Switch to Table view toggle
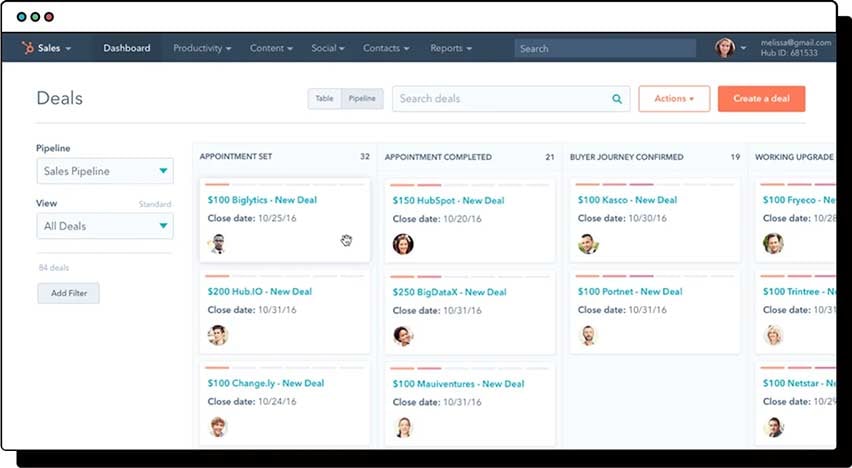 [324, 99]
